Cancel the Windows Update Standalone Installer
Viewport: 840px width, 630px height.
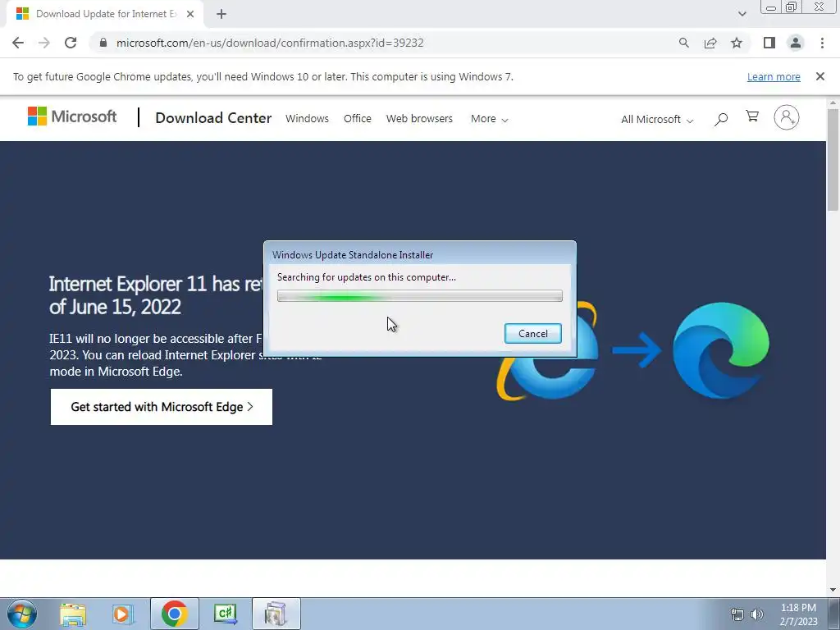point(533,334)
